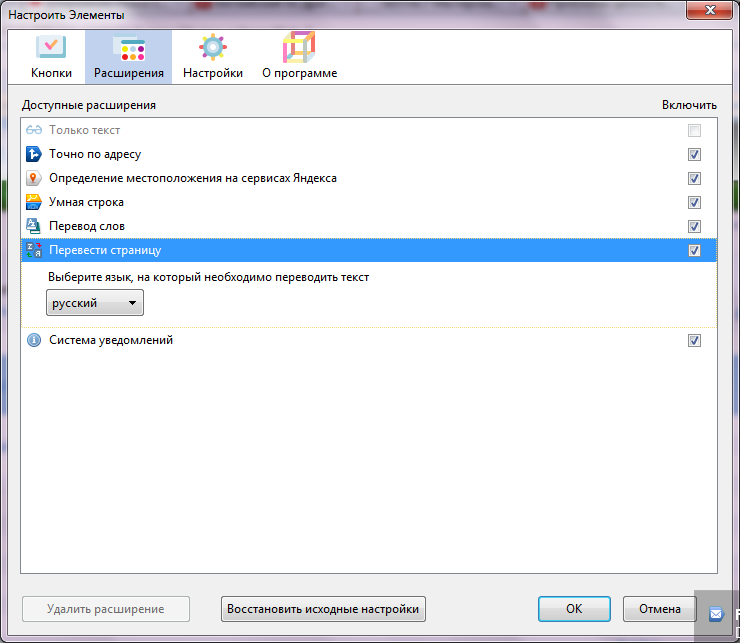Click the Отмена button
Viewport: 740px width, 643px height.
(660, 609)
